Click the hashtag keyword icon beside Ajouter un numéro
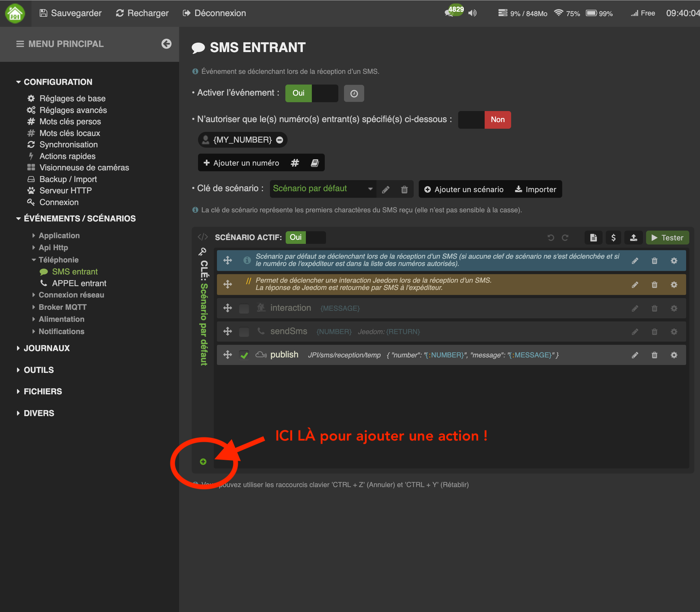 295,163
